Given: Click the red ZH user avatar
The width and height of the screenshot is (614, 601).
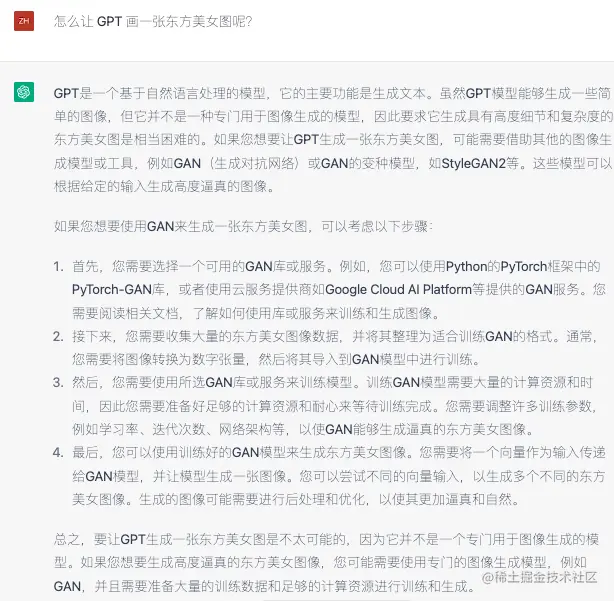Looking at the screenshot, I should 24,21.
